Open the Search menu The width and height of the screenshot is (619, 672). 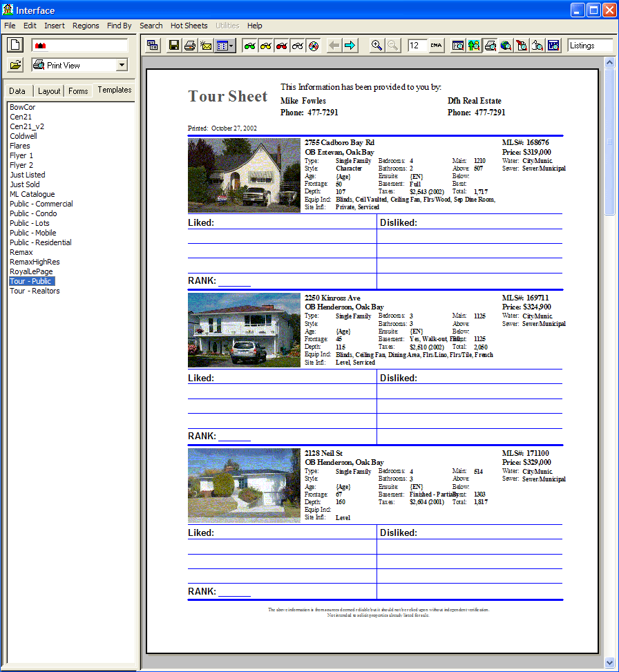[x=151, y=26]
